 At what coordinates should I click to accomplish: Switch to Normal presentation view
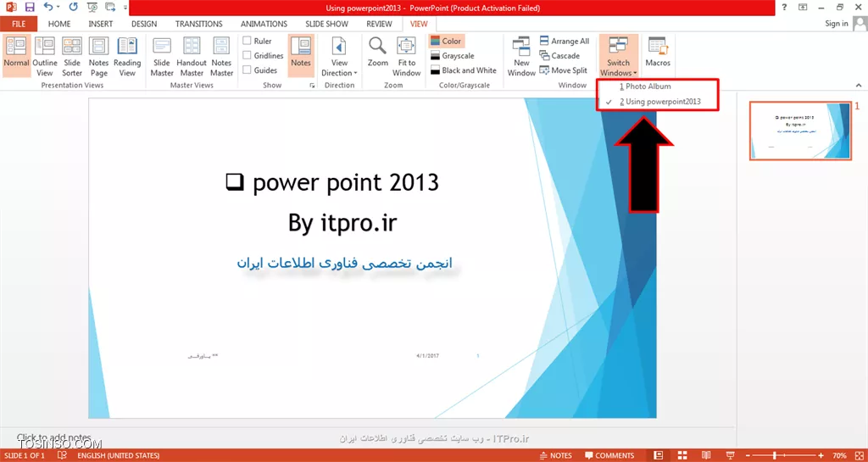tap(17, 56)
